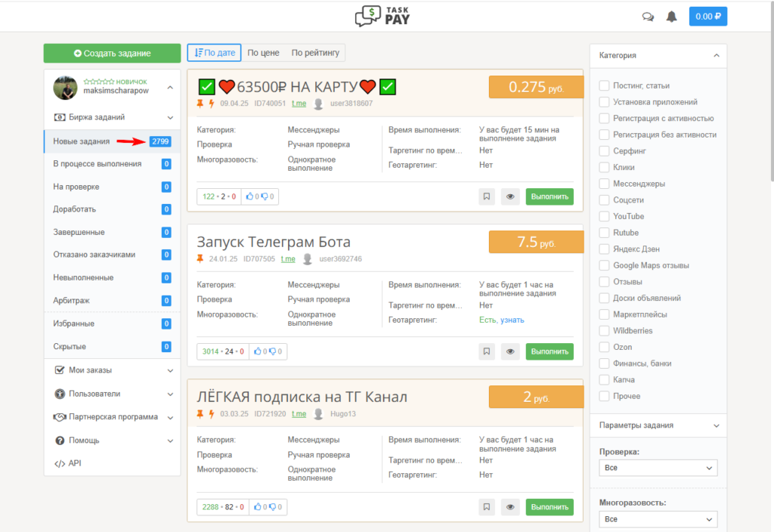Image resolution: width=774 pixels, height=532 pixels.
Task: Check the Мессенджеры category
Action: [604, 184]
